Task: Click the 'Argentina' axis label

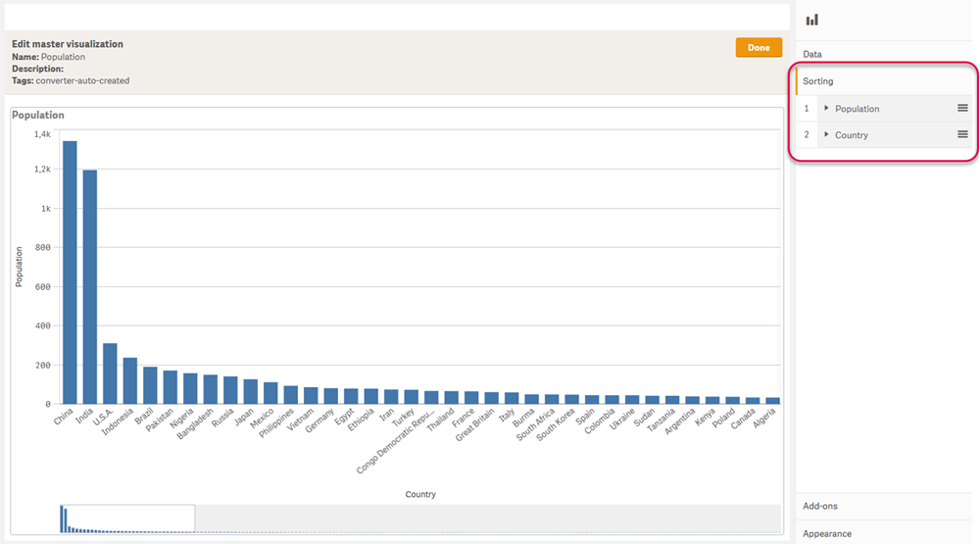Action: 680,422
